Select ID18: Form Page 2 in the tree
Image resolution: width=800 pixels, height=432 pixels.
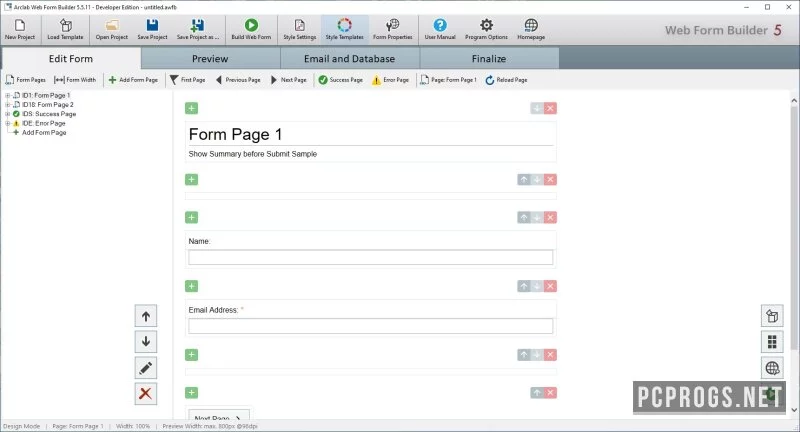point(47,105)
